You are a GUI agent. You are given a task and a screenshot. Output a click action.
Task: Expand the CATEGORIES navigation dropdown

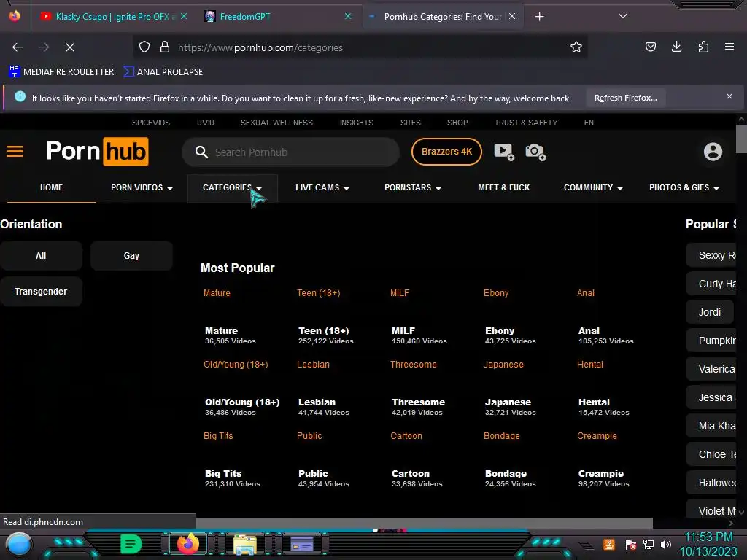click(x=233, y=187)
